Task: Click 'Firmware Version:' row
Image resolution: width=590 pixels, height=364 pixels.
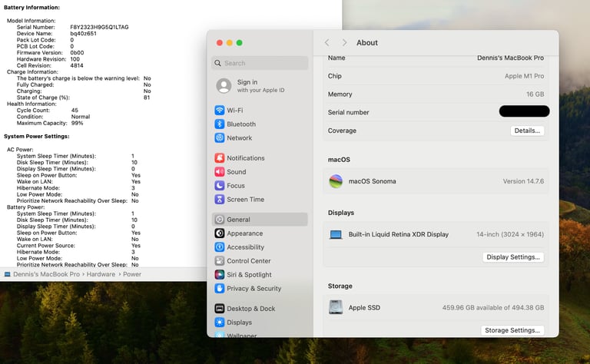Action: (50, 53)
